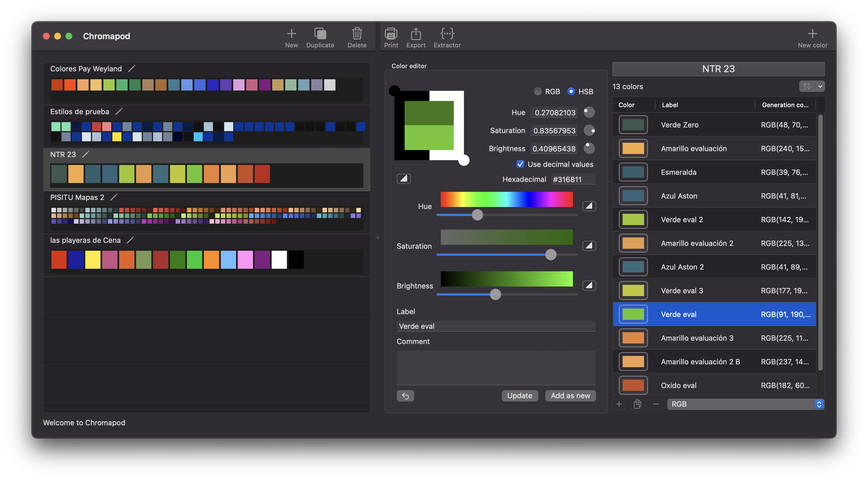Open the Print toolbar icon
This screenshot has width=868, height=480.
click(391, 34)
